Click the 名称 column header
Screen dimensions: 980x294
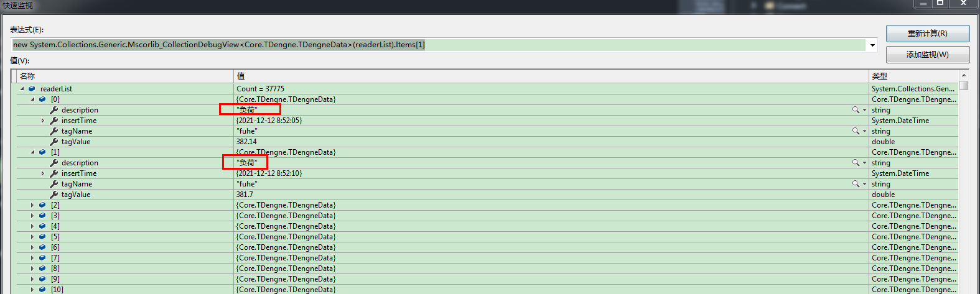click(125, 76)
